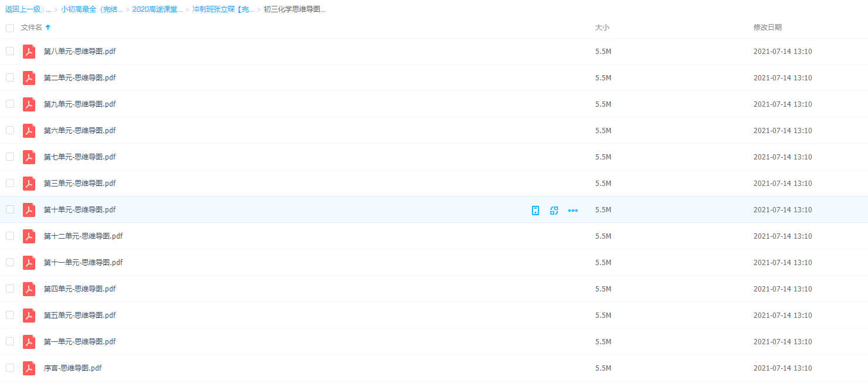Click the PDF icon of 第五单元-思维导图.pdf

(x=29, y=316)
